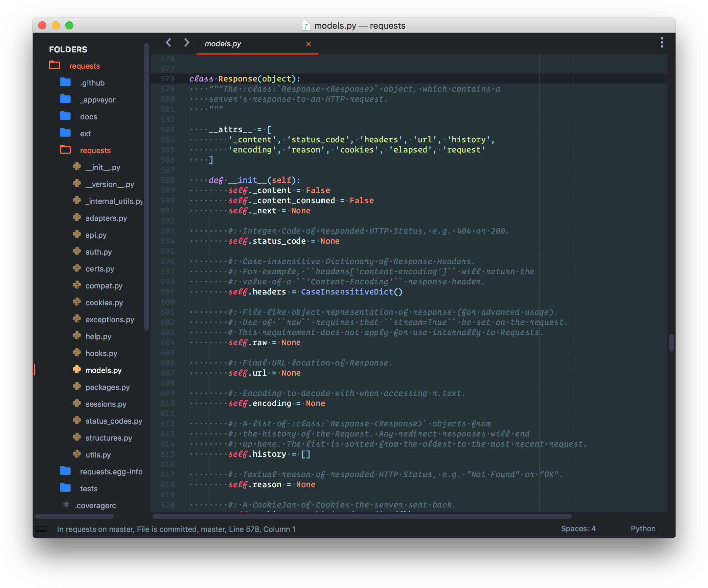Click the back navigation arrow
The height and width of the screenshot is (588, 708).
click(168, 43)
